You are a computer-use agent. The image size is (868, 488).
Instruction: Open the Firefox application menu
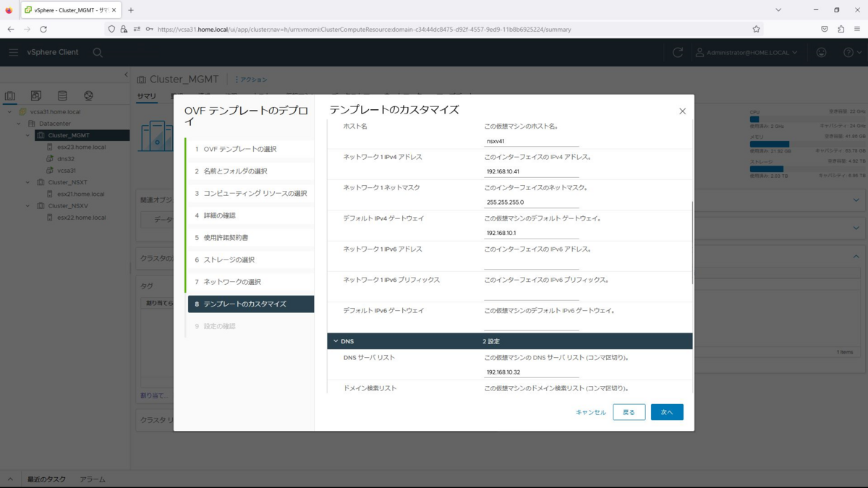[x=857, y=29]
